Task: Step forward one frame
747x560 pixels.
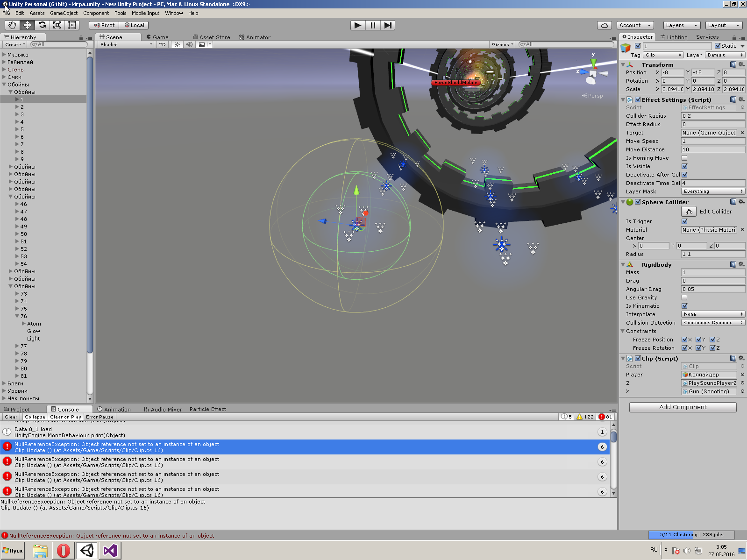Action: pos(388,25)
